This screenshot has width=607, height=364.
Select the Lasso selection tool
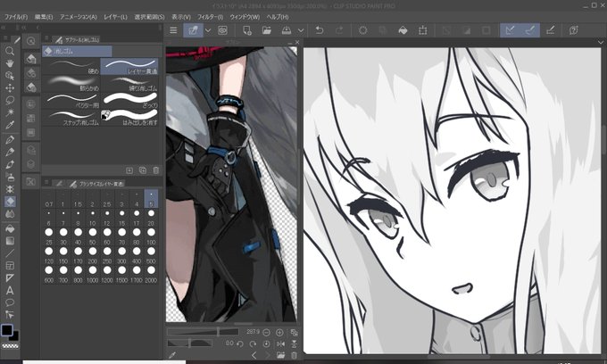coord(10,101)
